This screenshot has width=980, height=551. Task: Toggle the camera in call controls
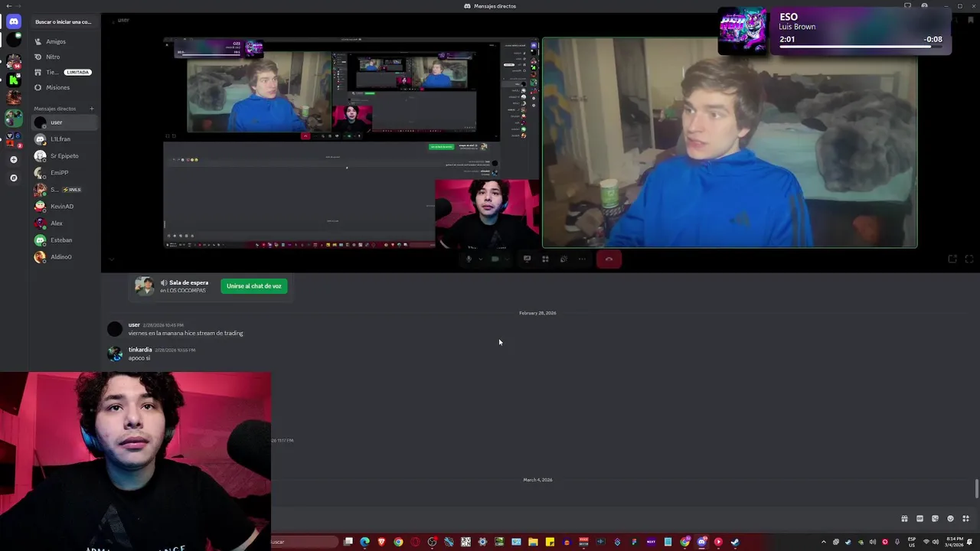pos(495,259)
